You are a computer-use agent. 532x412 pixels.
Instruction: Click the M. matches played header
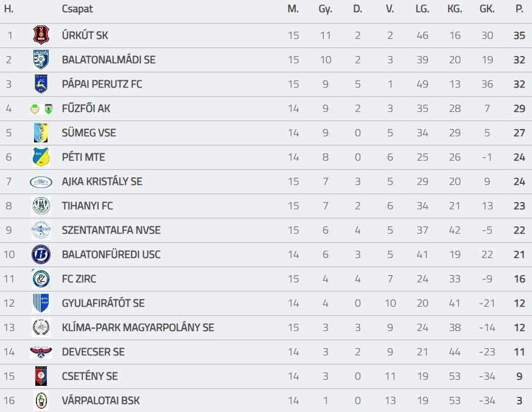(293, 9)
